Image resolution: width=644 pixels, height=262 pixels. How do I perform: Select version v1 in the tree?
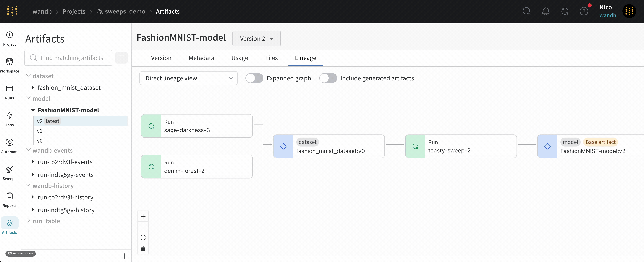point(40,131)
